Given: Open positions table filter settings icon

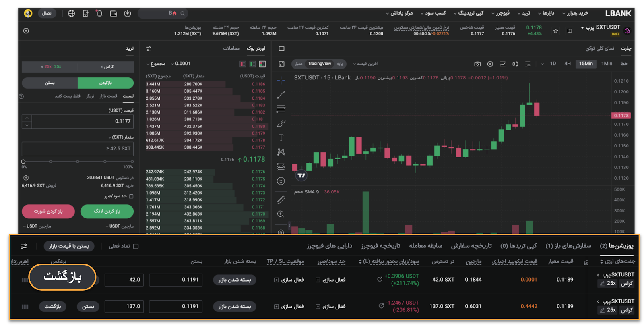Looking at the screenshot, I should tap(24, 246).
